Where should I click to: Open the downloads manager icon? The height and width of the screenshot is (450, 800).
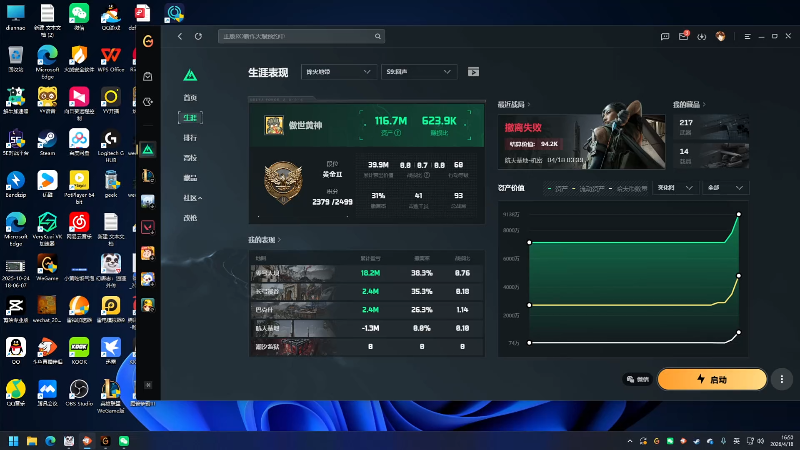702,37
